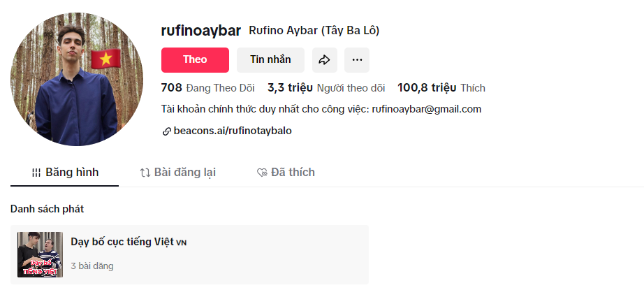
Task: Follow the user with Theo button
Action: (195, 60)
